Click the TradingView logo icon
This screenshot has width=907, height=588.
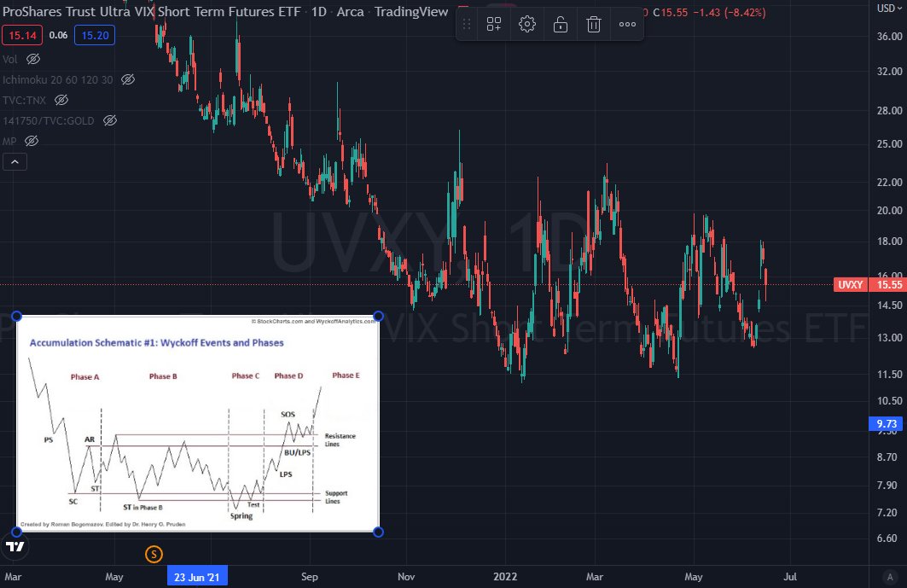point(15,546)
